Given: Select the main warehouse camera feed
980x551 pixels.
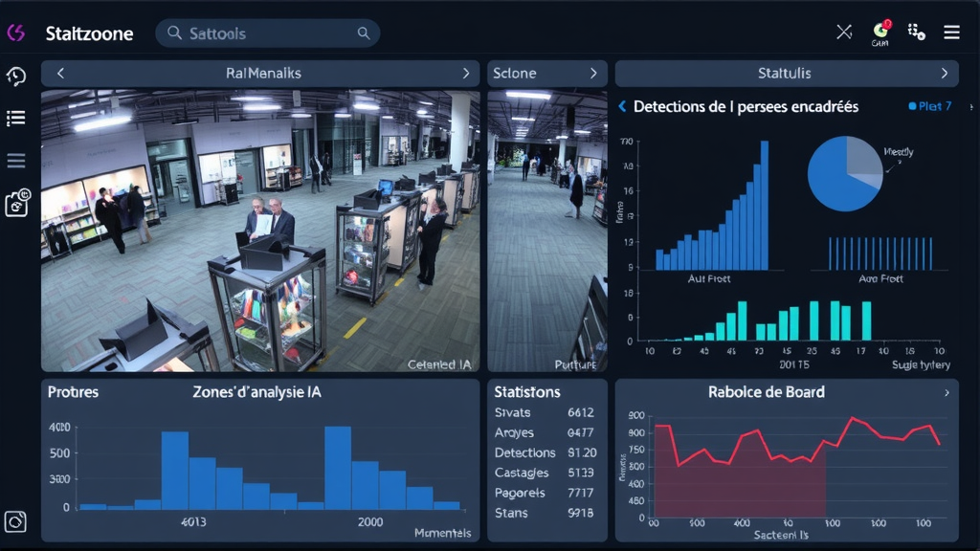Looking at the screenshot, I should click(x=260, y=230).
